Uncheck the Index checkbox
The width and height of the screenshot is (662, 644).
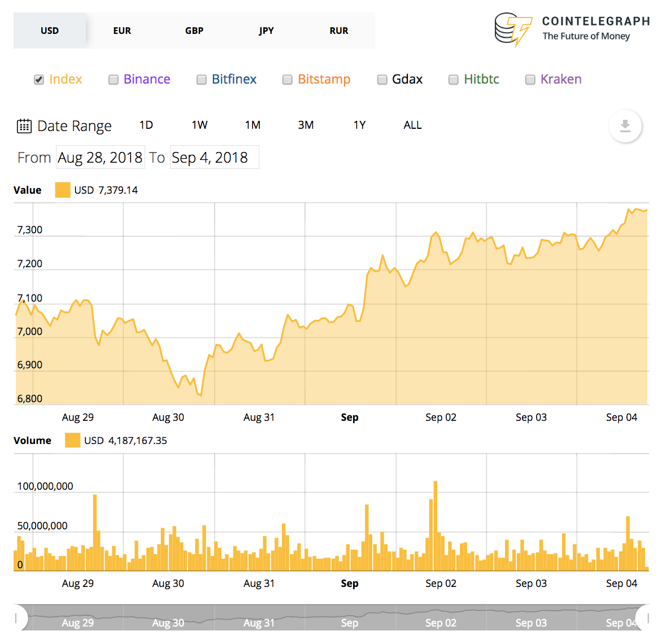pos(39,80)
